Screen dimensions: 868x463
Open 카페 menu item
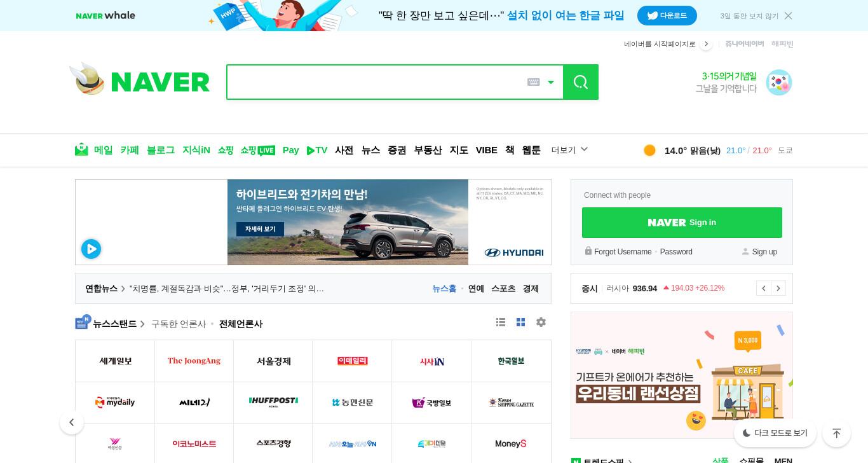coord(130,150)
